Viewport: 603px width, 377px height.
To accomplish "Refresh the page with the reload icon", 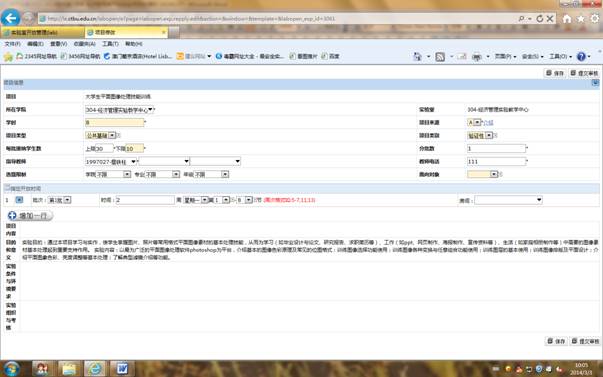I will [x=540, y=18].
